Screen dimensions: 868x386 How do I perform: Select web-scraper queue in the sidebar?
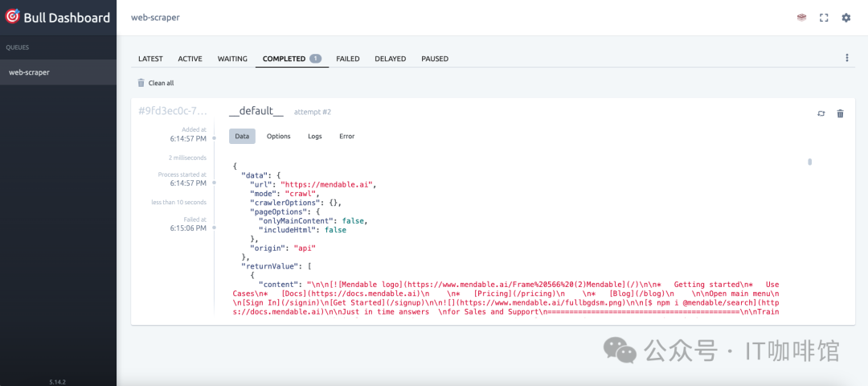pyautogui.click(x=58, y=72)
